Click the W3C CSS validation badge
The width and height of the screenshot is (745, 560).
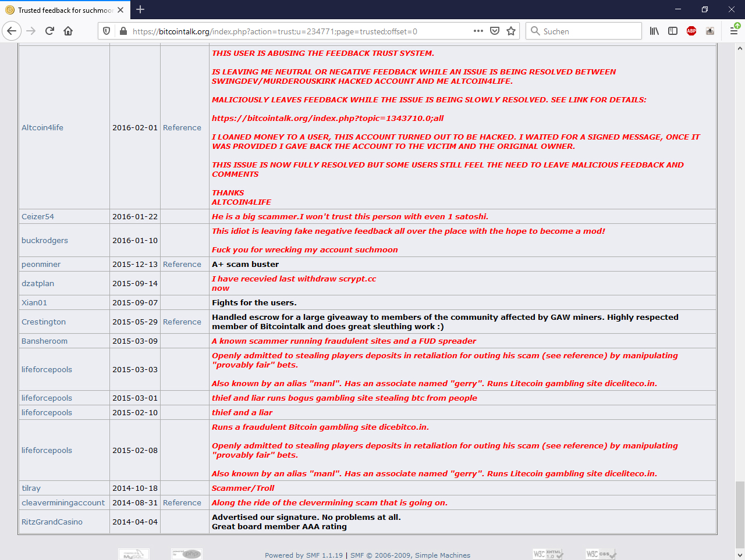click(601, 554)
